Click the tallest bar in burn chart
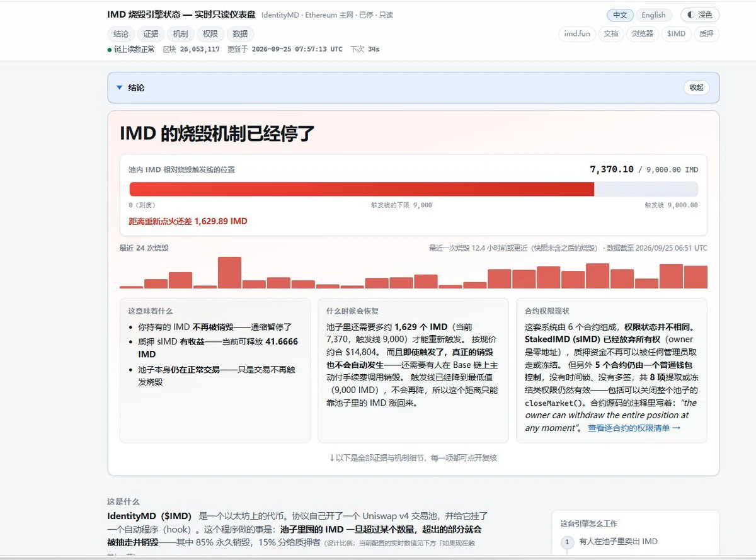This screenshot has height=560, width=756. tap(229, 272)
